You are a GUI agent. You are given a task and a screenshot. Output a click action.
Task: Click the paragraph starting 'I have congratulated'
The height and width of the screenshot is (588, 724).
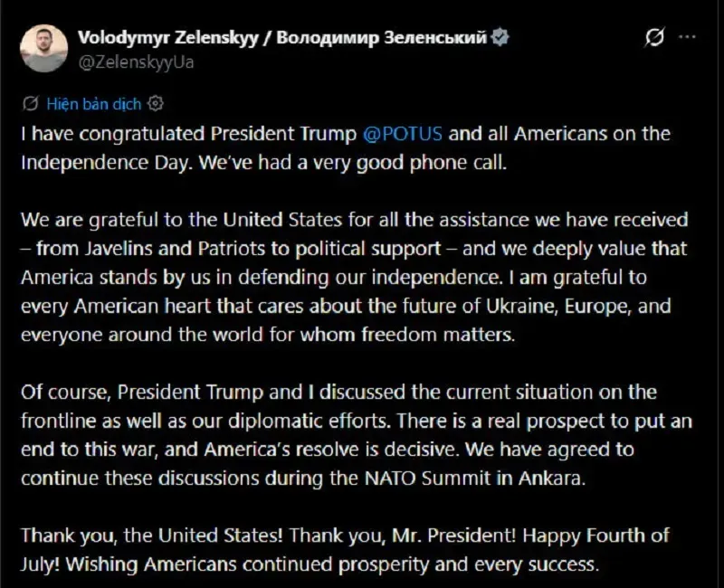346,148
